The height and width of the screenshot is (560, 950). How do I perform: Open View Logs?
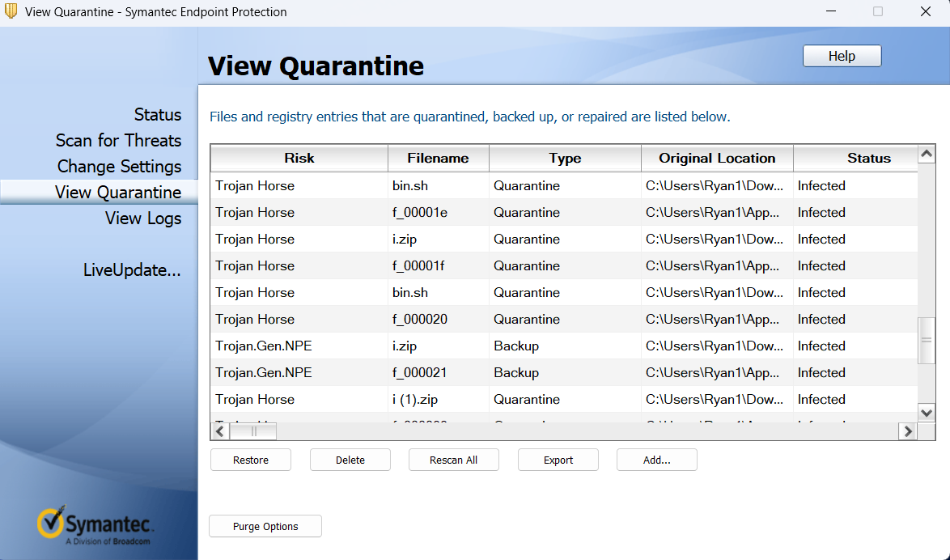point(143,218)
